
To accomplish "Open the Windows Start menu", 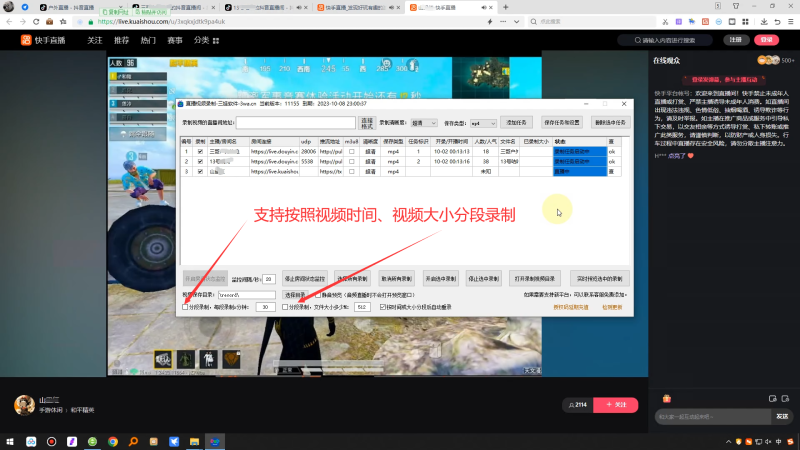I will pyautogui.click(x=10, y=441).
